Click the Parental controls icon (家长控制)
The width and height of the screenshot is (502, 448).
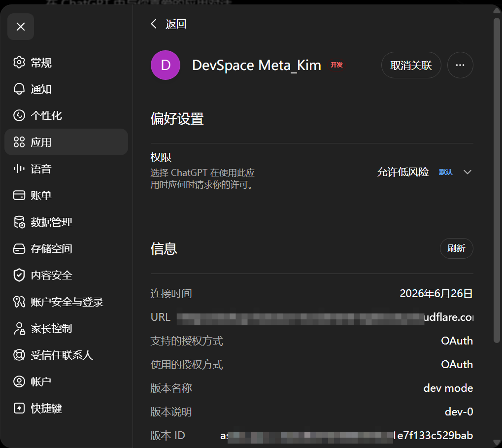point(19,328)
